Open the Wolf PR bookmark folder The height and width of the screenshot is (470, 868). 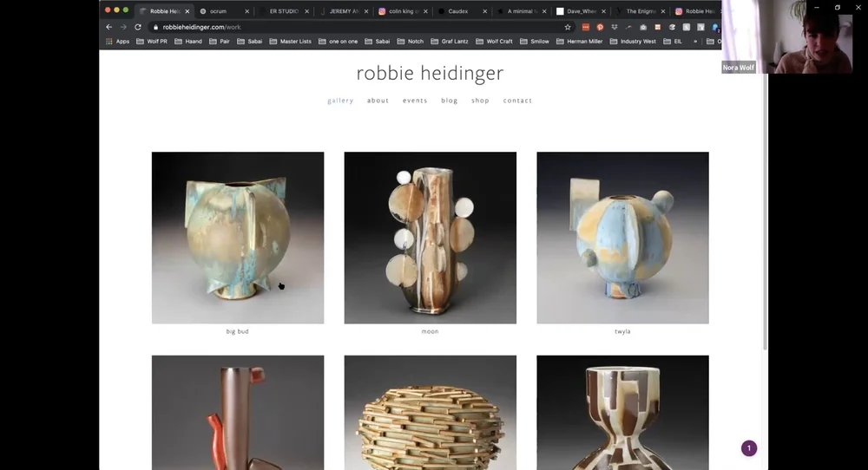[x=152, y=42]
